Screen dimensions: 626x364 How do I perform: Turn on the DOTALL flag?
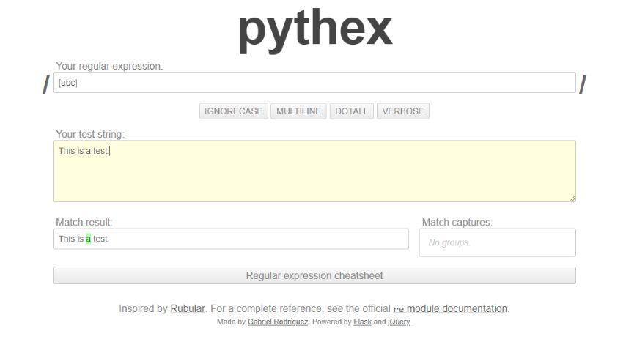coord(352,111)
